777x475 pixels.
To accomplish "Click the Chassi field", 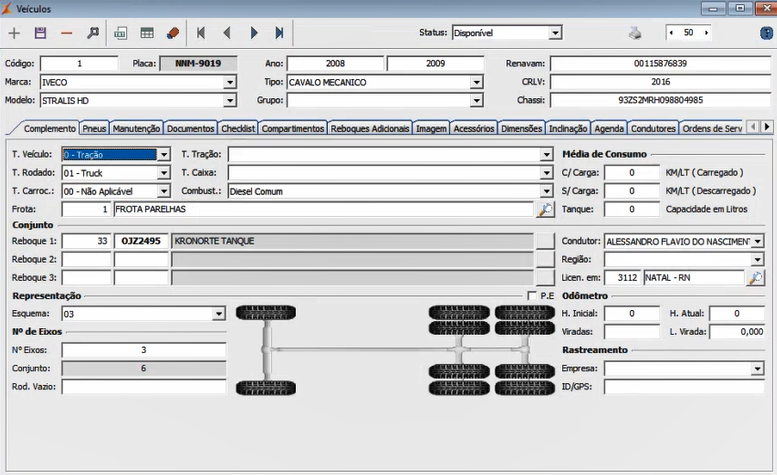I will pyautogui.click(x=660, y=100).
